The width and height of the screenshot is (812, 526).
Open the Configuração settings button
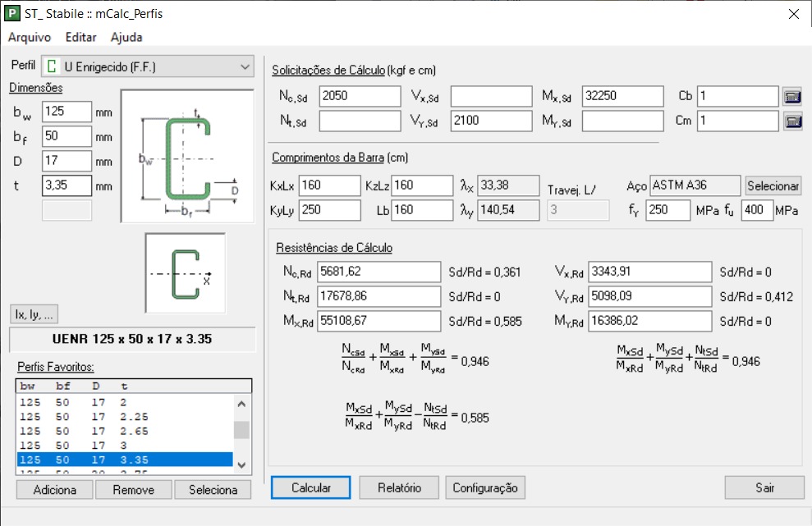tap(485, 487)
